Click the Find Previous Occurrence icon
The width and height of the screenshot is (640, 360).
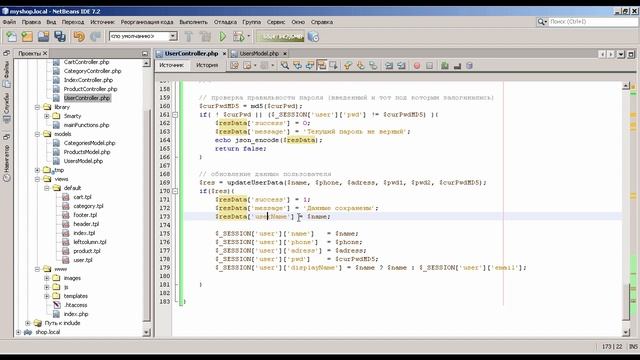tap(297, 65)
